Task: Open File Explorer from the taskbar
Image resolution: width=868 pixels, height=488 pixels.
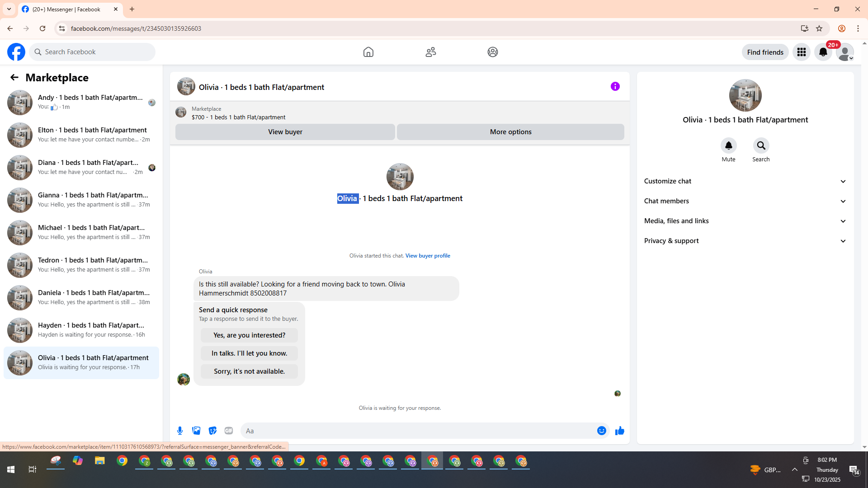Action: click(x=99, y=461)
